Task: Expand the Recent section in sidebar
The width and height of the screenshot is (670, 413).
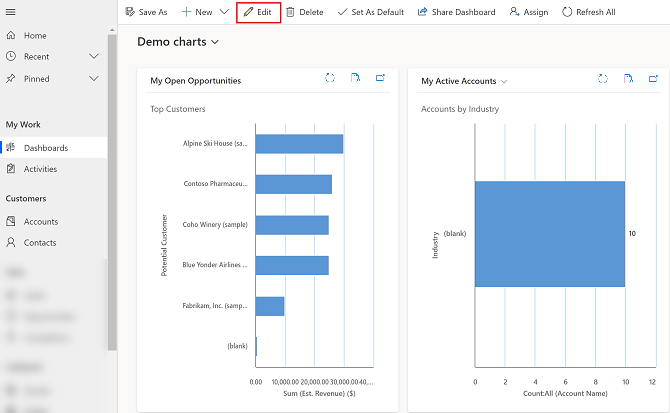Action: [x=94, y=57]
